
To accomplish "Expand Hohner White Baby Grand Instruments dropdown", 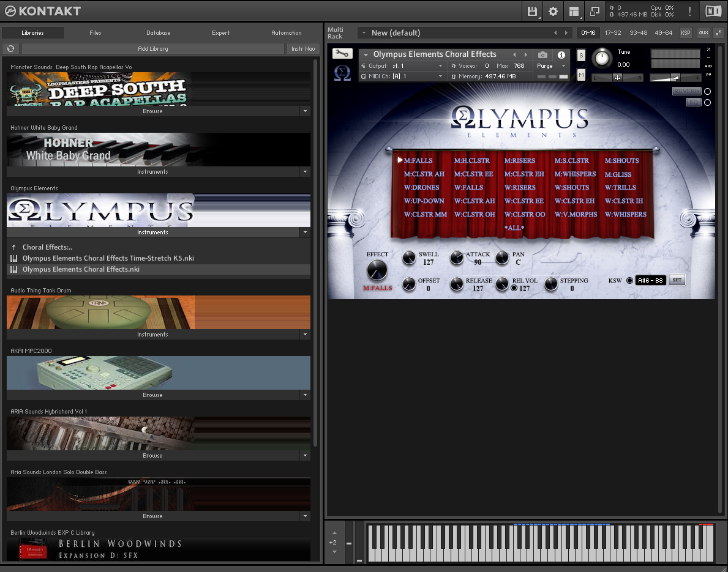I will click(x=305, y=172).
